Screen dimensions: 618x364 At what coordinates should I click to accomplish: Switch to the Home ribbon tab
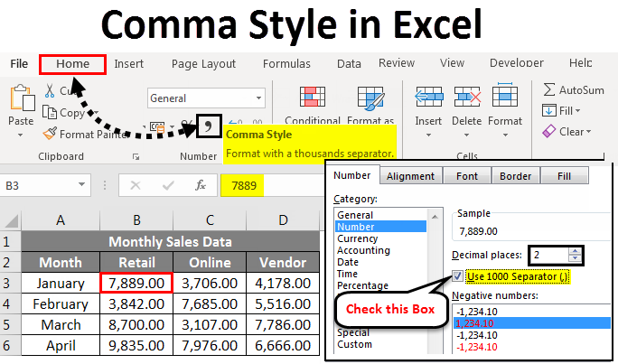pyautogui.click(x=72, y=64)
